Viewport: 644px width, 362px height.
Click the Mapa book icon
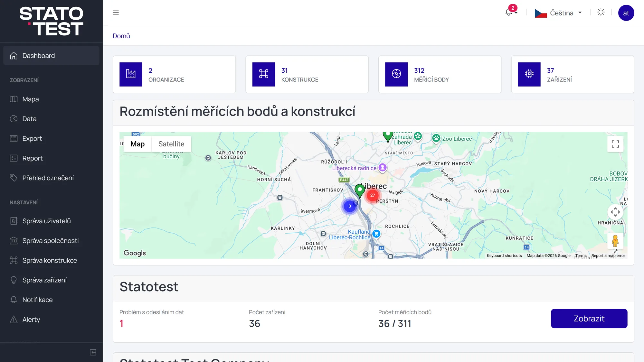click(14, 99)
